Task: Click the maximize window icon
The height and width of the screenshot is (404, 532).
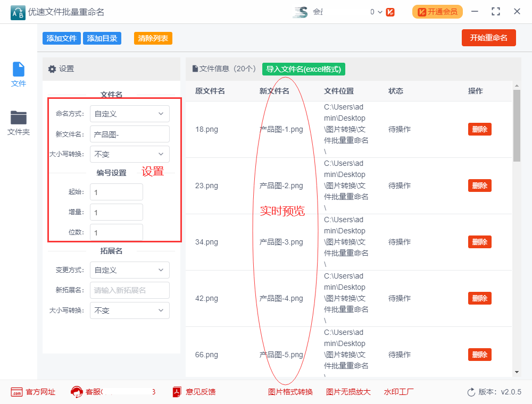Action: (496, 12)
